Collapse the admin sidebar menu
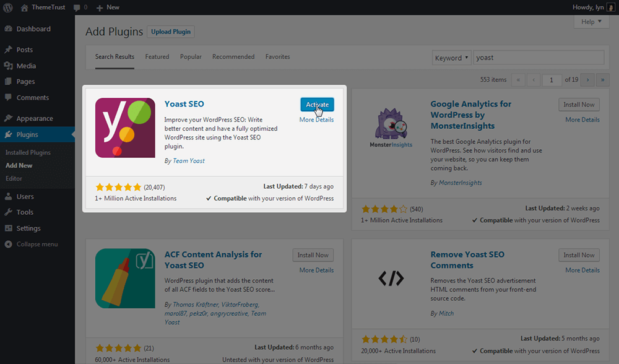This screenshot has height=364, width=619. tap(32, 245)
